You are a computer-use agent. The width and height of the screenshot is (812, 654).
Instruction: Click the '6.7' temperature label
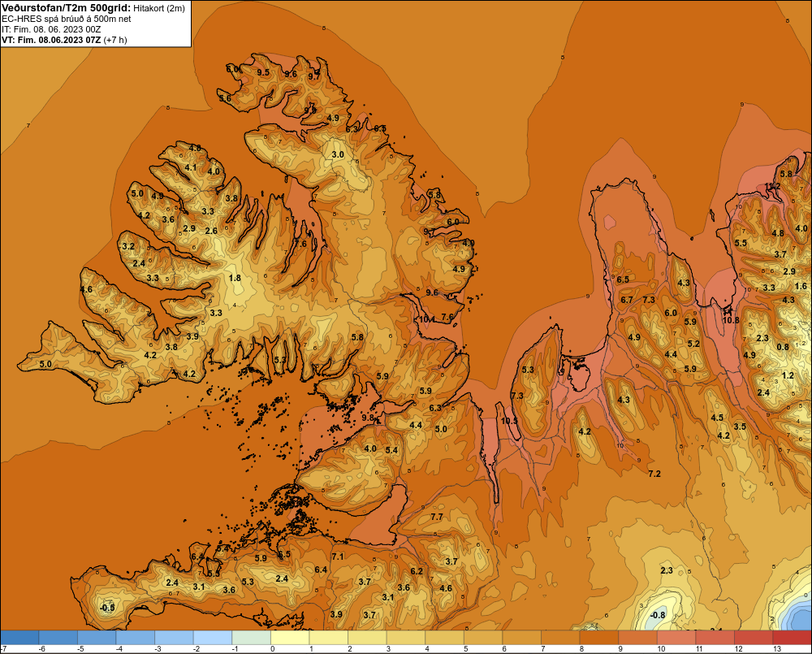click(x=627, y=300)
